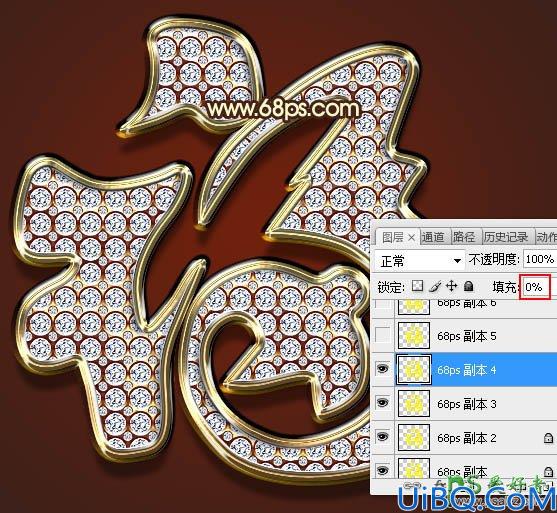This screenshot has height=513, width=557.
Task: Click the 不透明度 label
Action: click(x=493, y=259)
